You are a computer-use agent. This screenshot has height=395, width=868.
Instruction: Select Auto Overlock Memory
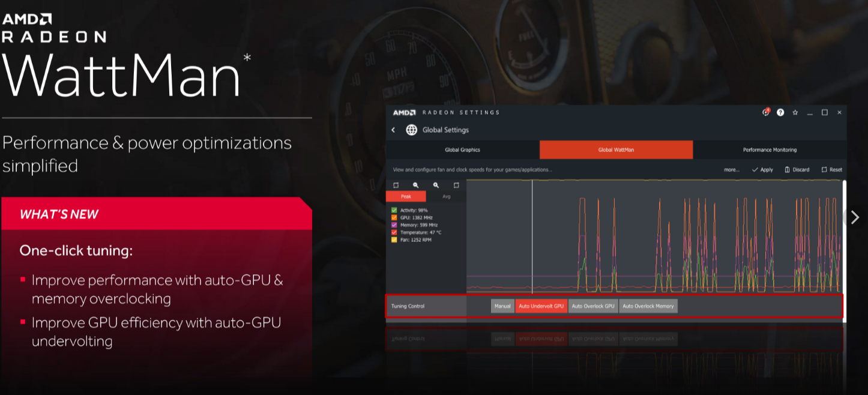tap(648, 306)
